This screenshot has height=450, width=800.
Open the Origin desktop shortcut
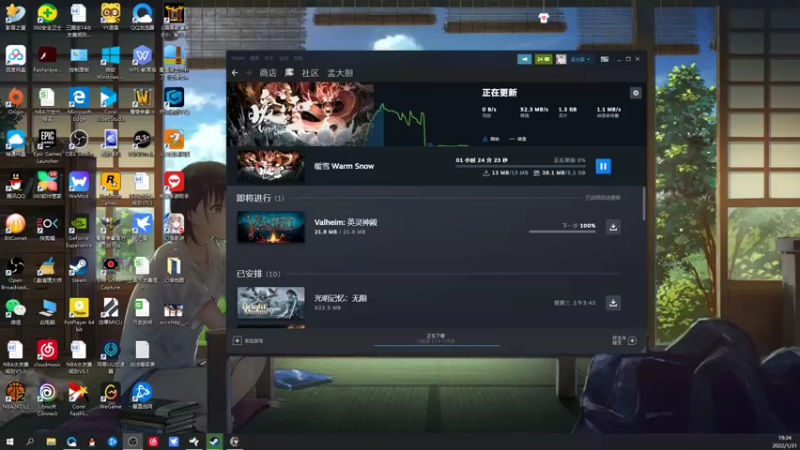[16, 101]
